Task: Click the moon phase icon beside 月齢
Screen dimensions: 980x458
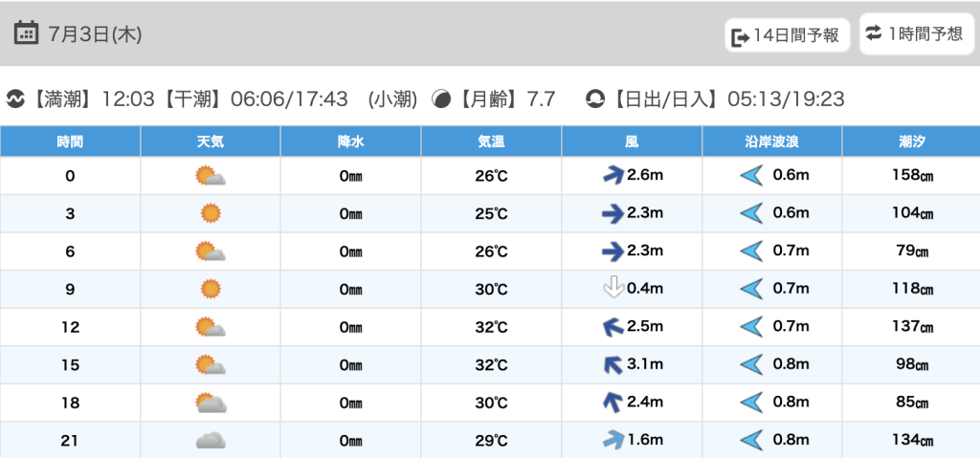Action: tap(442, 98)
